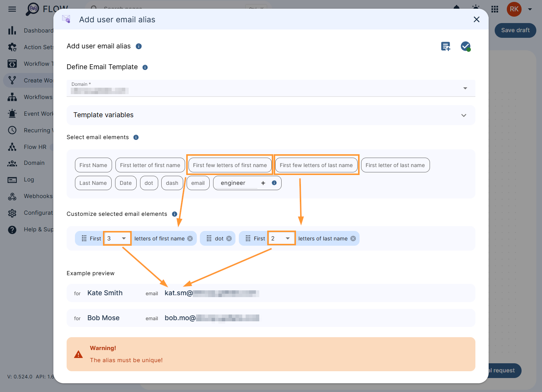Click info icon in engineer custom field
Screen dimensions: 542x392
point(274,183)
